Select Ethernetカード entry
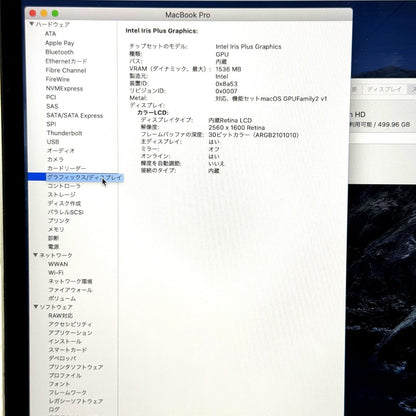Screen dimensions: 416x416 click(x=66, y=61)
